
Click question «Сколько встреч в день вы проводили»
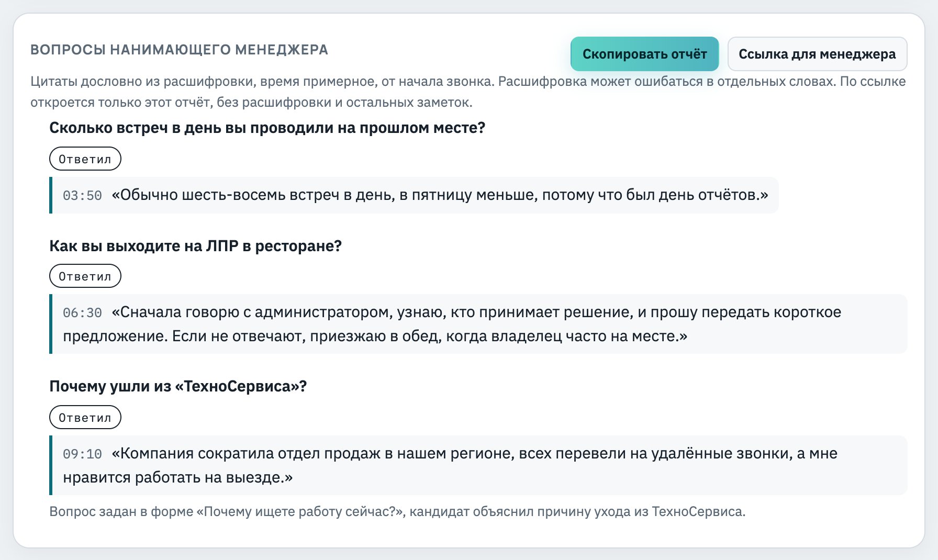[267, 128]
